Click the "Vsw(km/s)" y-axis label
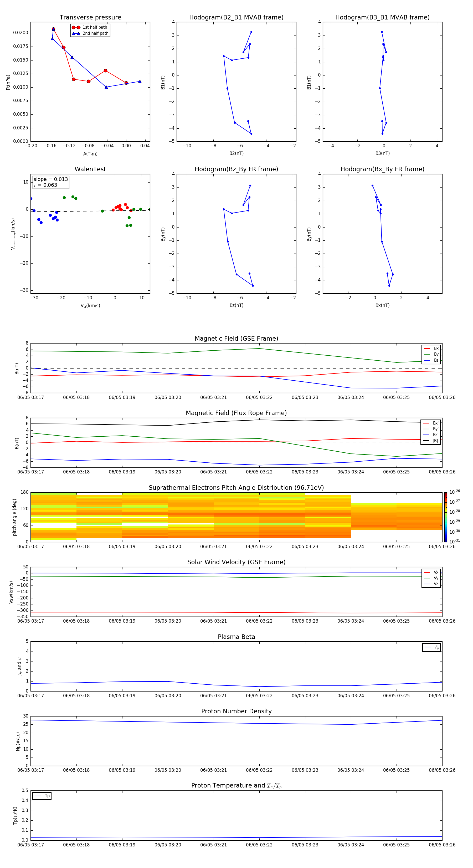This screenshot has height=868, width=473. click(x=11, y=592)
